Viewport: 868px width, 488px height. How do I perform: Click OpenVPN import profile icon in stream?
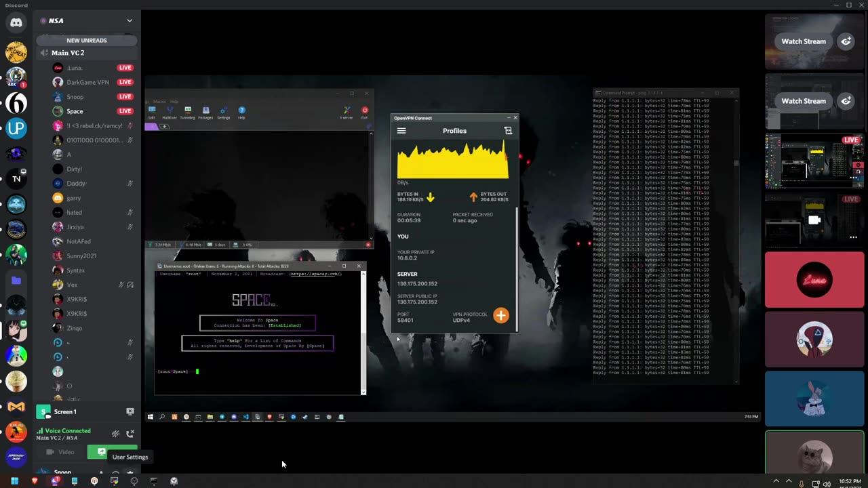pos(508,131)
